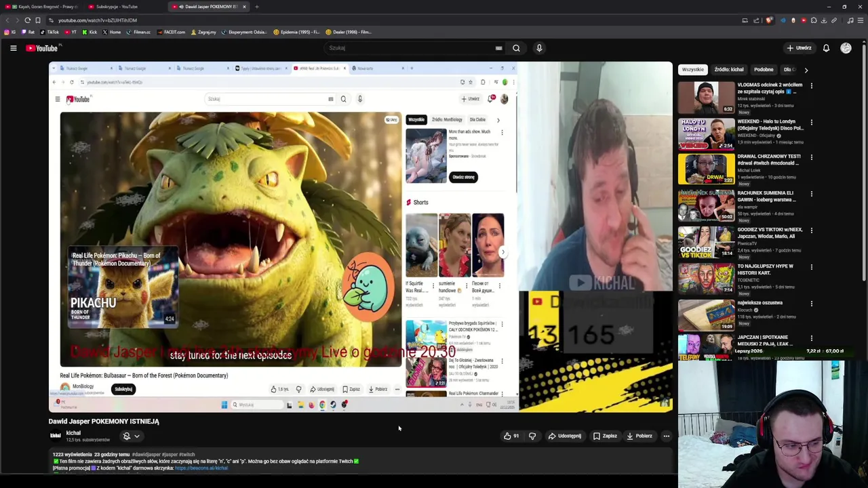Screen dimensions: 868x488
Task: Open the TikTok bookmark
Action: (50, 32)
